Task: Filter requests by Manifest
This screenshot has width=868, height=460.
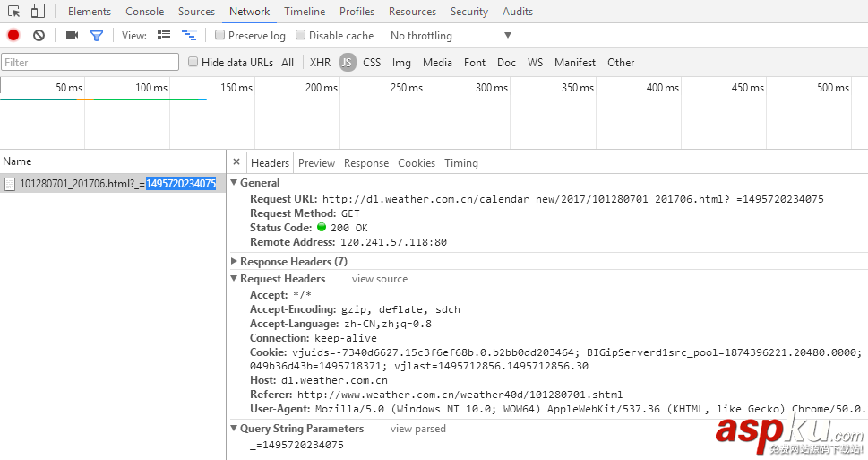Action: click(x=575, y=63)
